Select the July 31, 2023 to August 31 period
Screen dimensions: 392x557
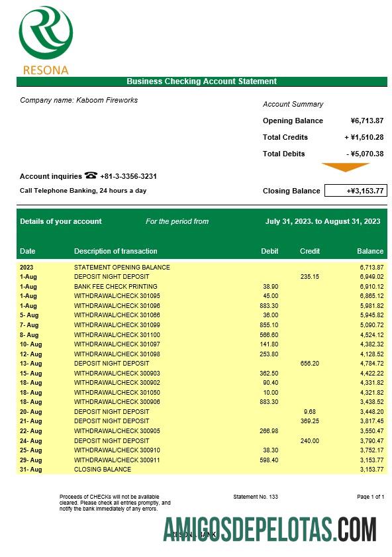(322, 221)
